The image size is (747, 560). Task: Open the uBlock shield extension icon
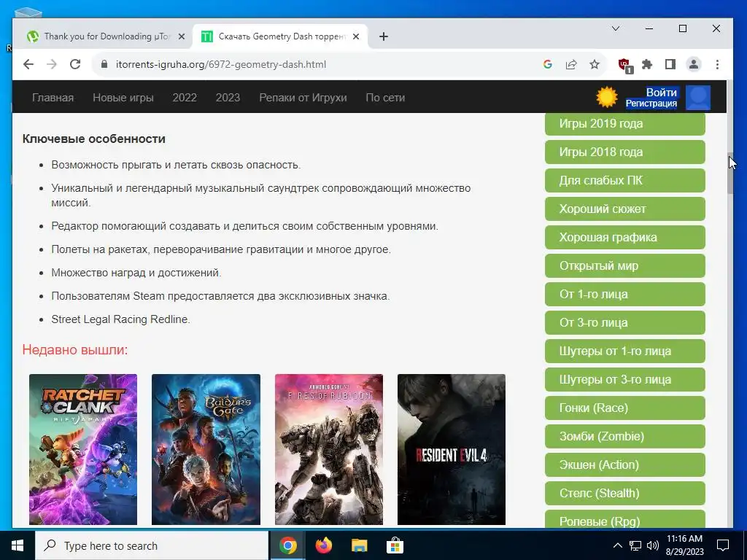click(624, 65)
